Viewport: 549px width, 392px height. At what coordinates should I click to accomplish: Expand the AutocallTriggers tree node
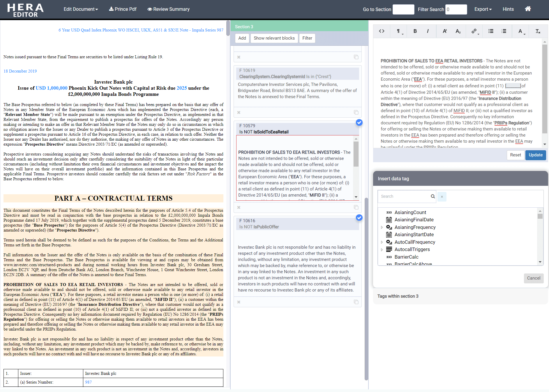(x=382, y=249)
